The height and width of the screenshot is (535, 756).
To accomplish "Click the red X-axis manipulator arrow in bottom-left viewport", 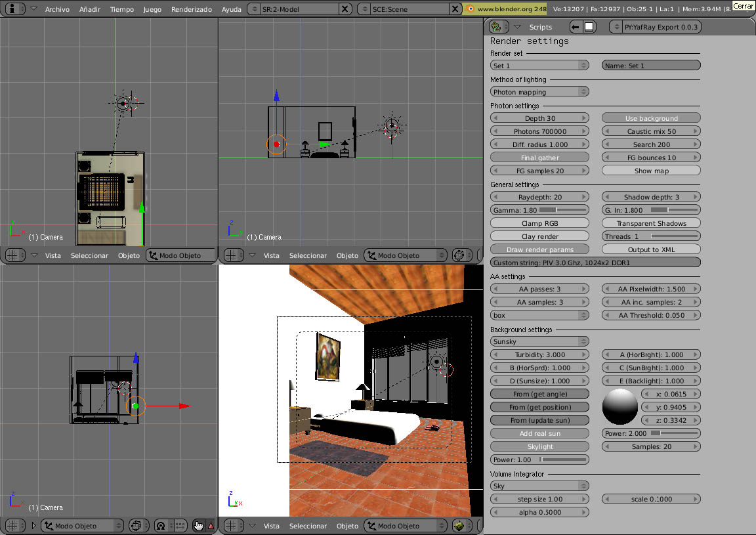I will pos(184,406).
